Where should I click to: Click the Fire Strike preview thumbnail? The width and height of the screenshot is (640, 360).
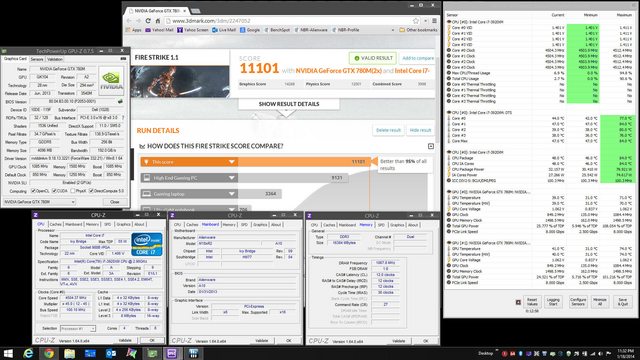pyautogui.click(x=180, y=82)
